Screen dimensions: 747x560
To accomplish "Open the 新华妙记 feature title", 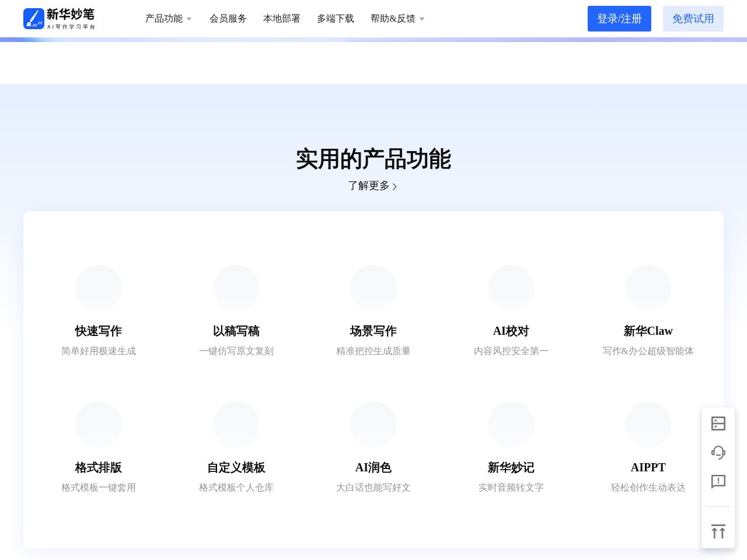I will pyautogui.click(x=511, y=467).
